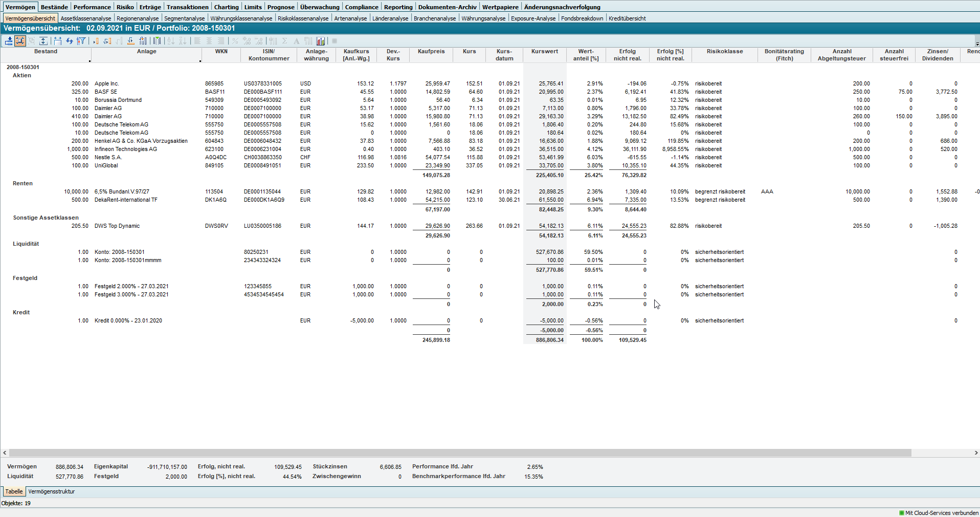The image size is (980, 517).
Task: Click the adjust column width icon
Action: [57, 41]
